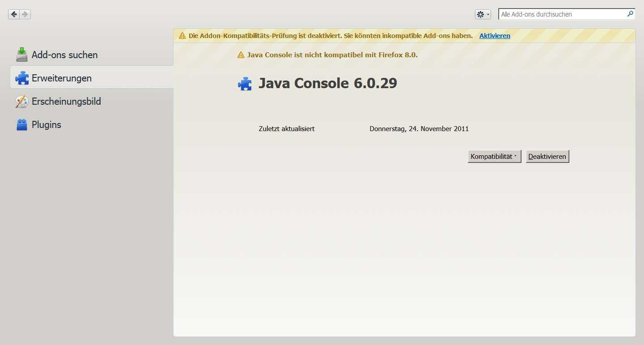644x345 pixels.
Task: Click the paint palette icon beside Erscheinungsbild
Action: point(22,102)
